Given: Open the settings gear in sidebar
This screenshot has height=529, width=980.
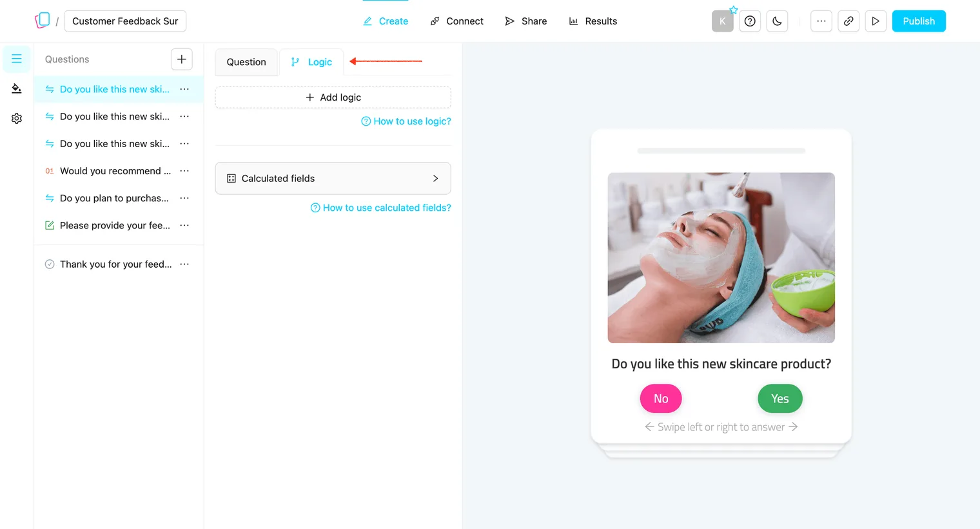Looking at the screenshot, I should pos(17,119).
